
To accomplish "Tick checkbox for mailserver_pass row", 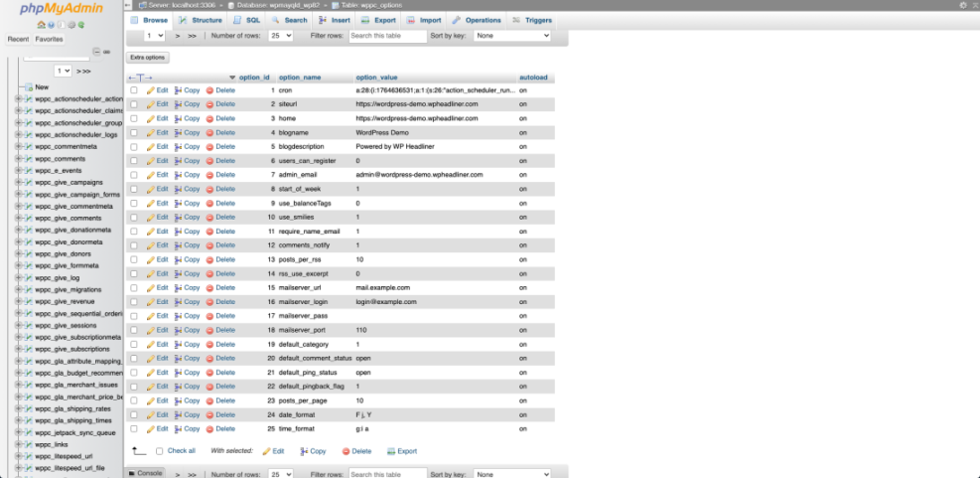I will (x=134, y=316).
